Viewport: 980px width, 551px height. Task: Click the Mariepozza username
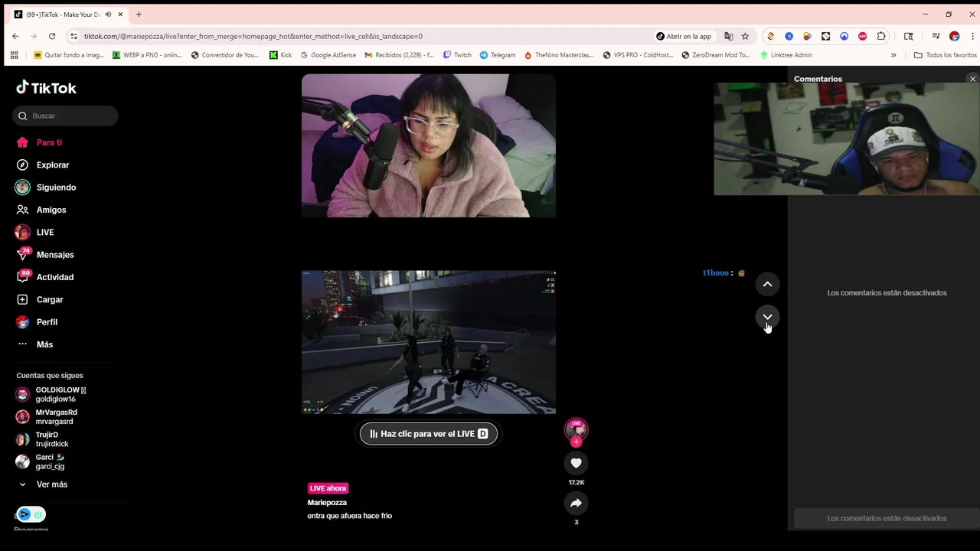pos(327,503)
